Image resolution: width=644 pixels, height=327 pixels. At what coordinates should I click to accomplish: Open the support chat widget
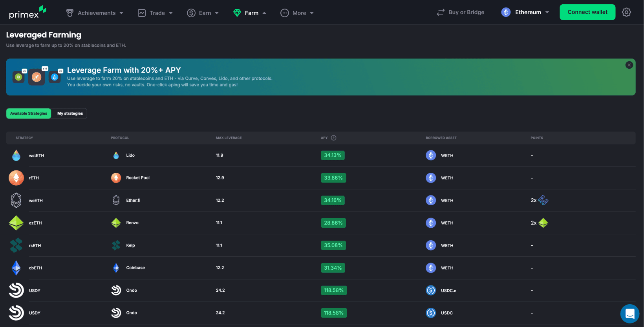(630, 314)
